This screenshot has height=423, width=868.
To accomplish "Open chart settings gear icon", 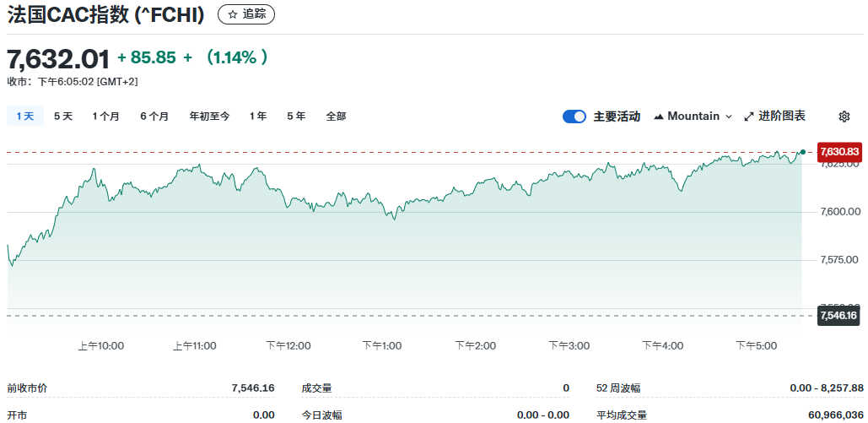I will pos(844,117).
